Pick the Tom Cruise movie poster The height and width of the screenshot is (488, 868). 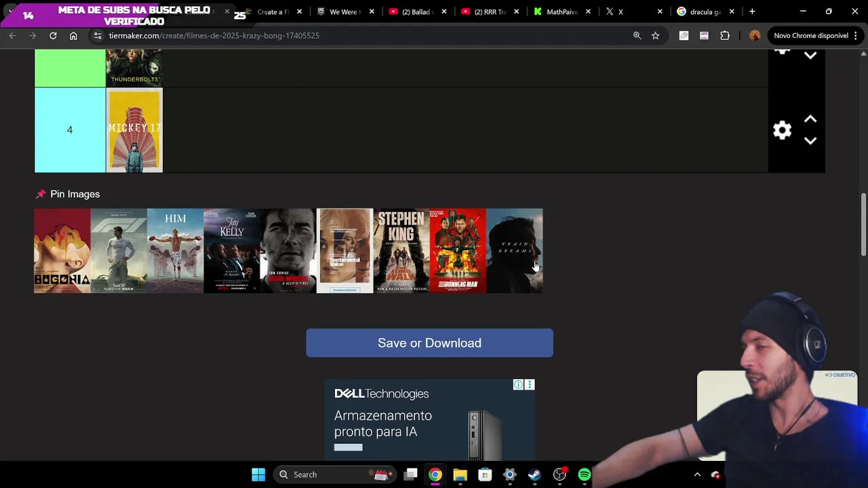(x=288, y=251)
